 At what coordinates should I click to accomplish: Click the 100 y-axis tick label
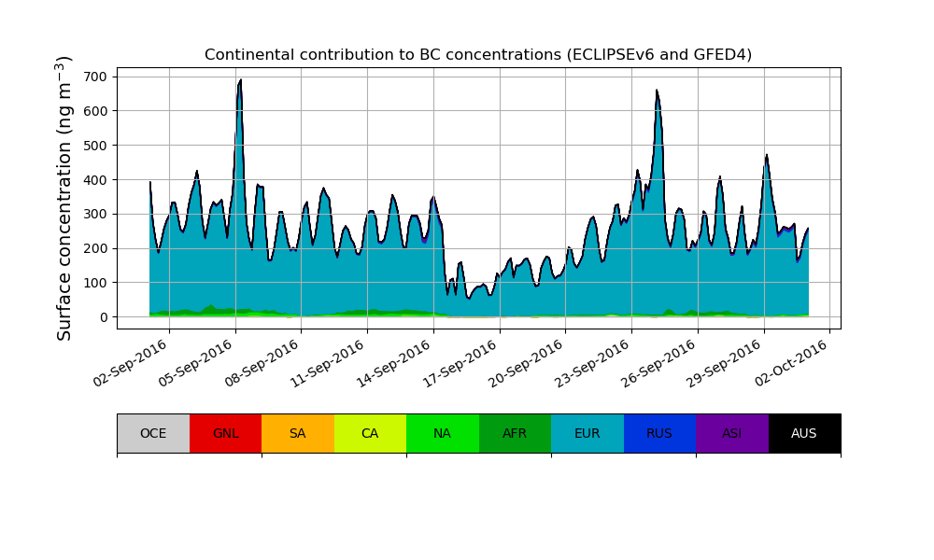pos(95,283)
